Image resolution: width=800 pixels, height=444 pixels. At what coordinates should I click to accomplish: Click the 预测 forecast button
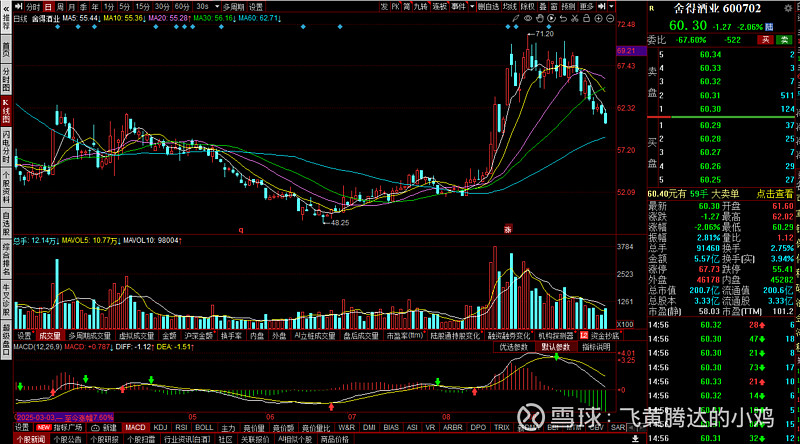point(568,7)
